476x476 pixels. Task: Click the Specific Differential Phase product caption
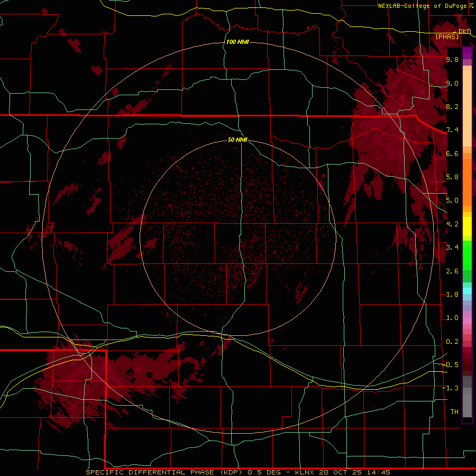coord(238,472)
